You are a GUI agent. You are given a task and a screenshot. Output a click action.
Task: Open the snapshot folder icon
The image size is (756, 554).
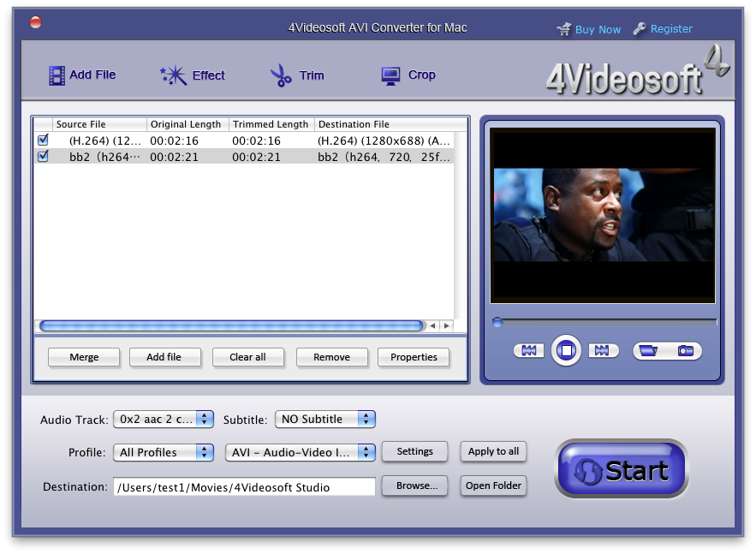point(648,350)
